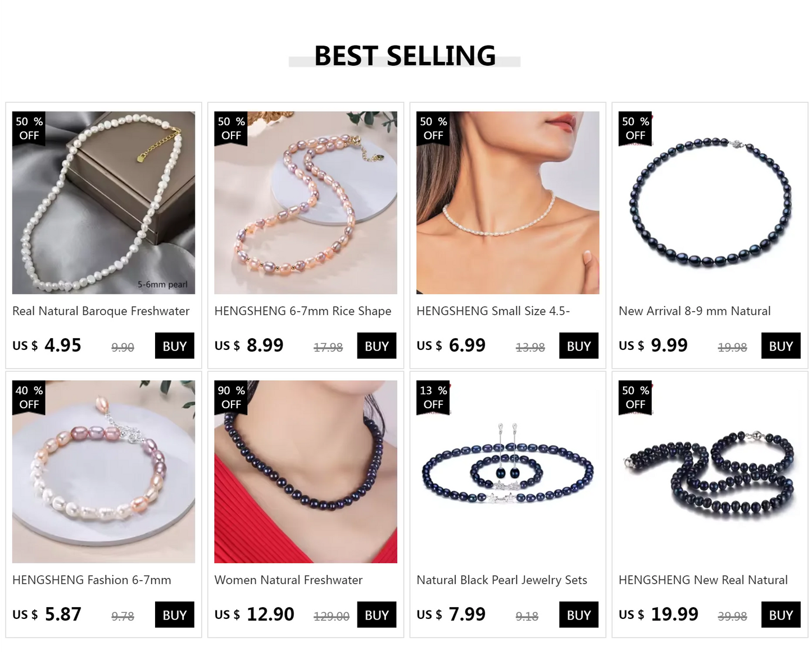Viewport: 812px width, 652px height.
Task: Click the BEST SELLING heading
Action: (405, 56)
